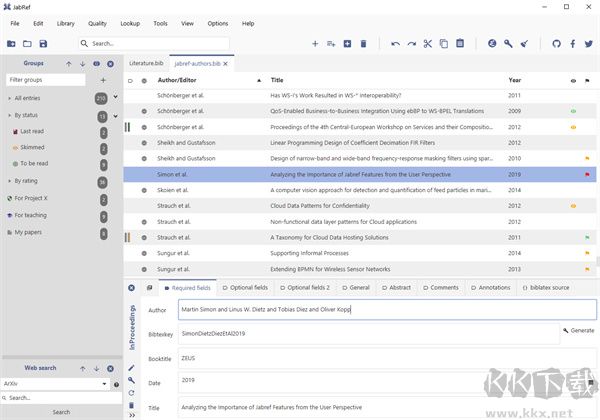The image size is (600, 420).
Task: Click the cut scissors icon in toolbar
Action: (427, 44)
